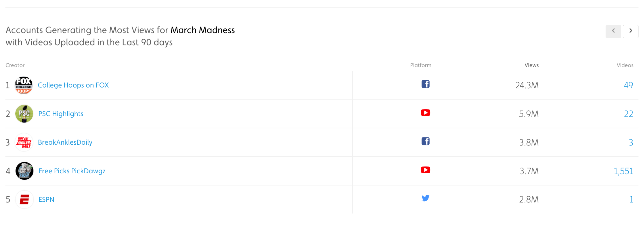Click YouTube icon in PSC Highlights row

click(425, 113)
